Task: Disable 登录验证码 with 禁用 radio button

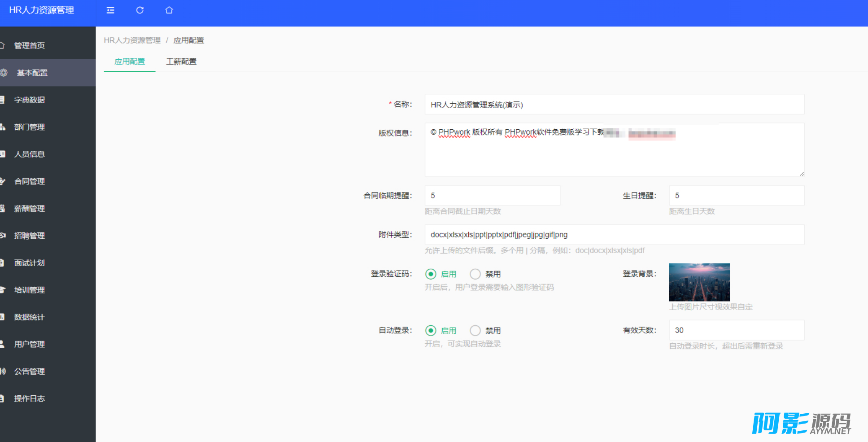Action: [x=475, y=274]
